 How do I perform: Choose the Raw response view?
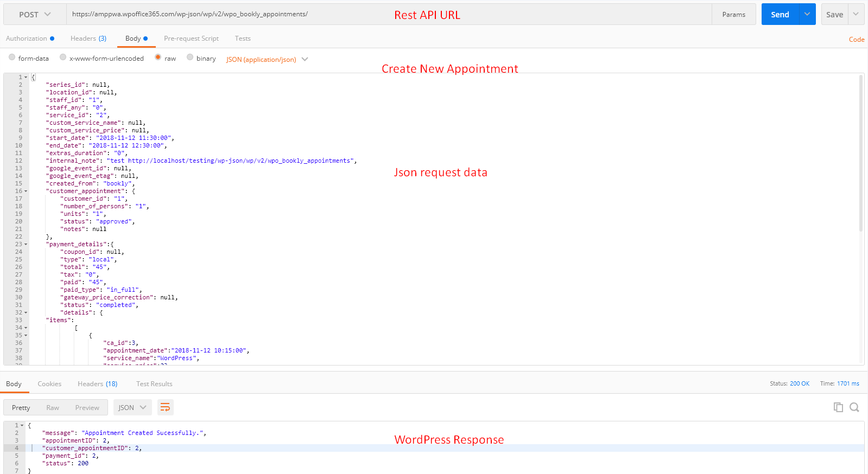point(53,408)
